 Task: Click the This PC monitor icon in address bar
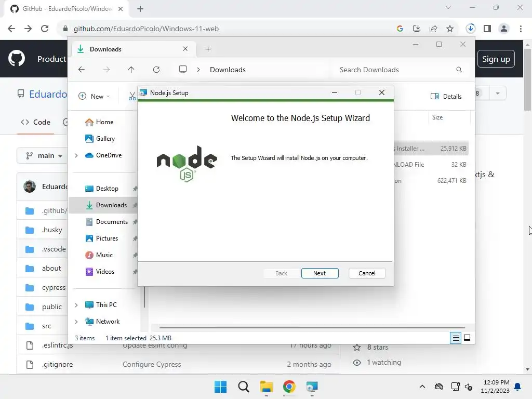183,70
